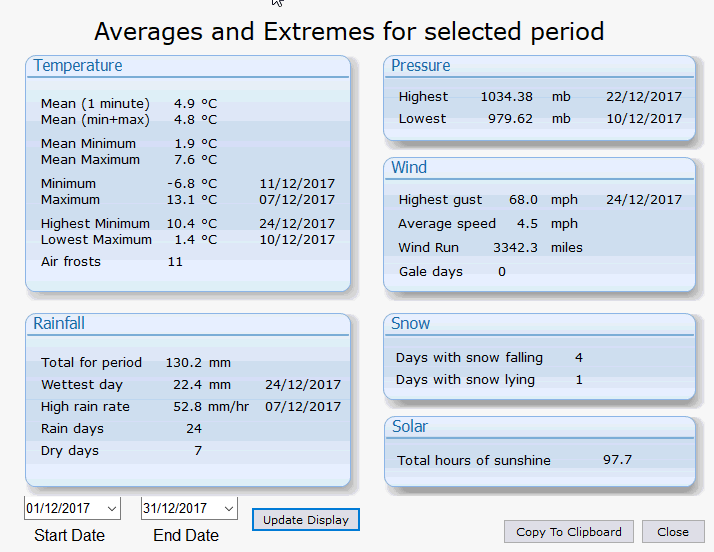Click the maximum temperature 13.1 °C
Viewport: 714px width, 552px height.
click(192, 199)
